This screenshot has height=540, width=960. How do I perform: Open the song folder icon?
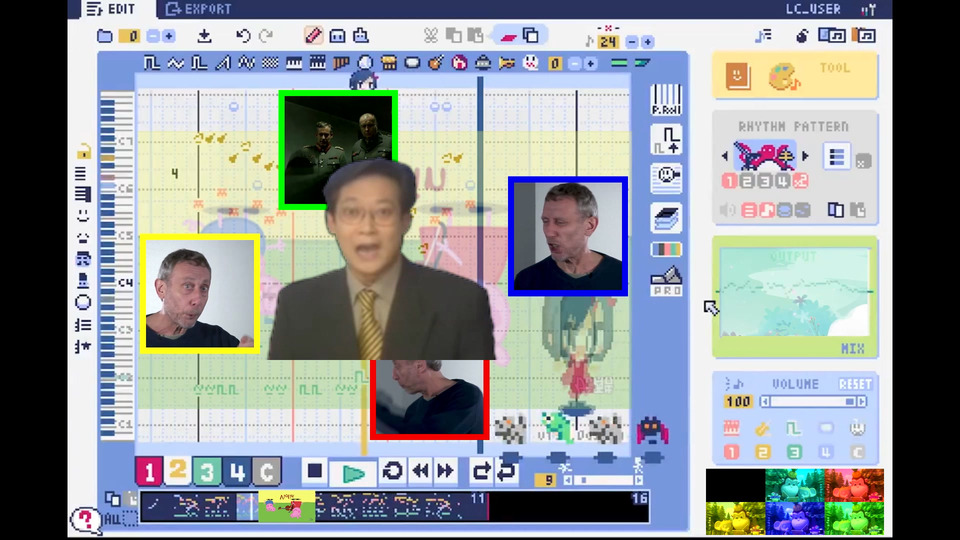click(105, 36)
